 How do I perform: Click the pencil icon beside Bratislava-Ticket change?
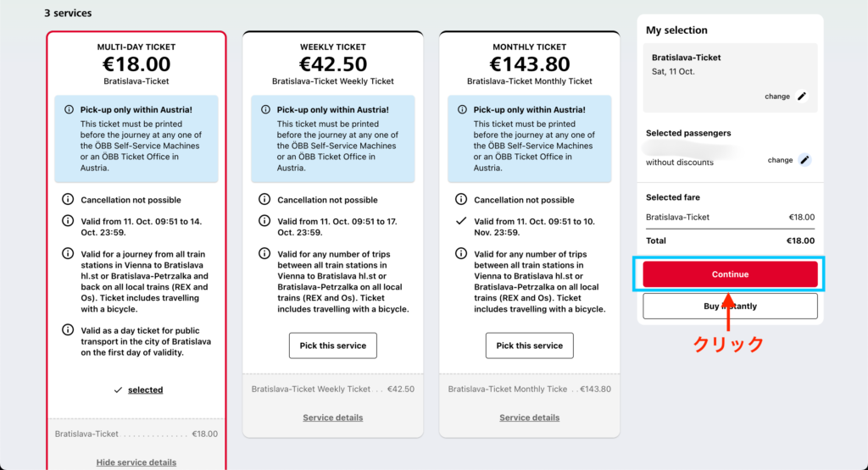point(802,97)
